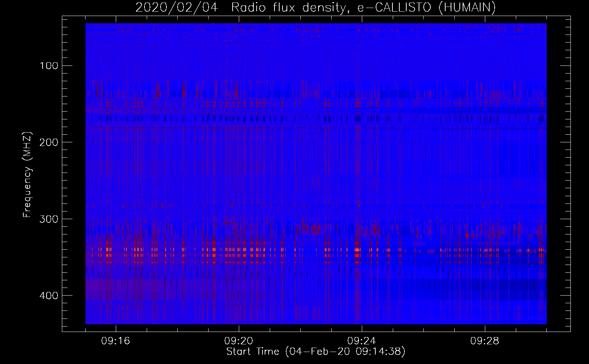Click the "09:28" time tick label

click(485, 341)
